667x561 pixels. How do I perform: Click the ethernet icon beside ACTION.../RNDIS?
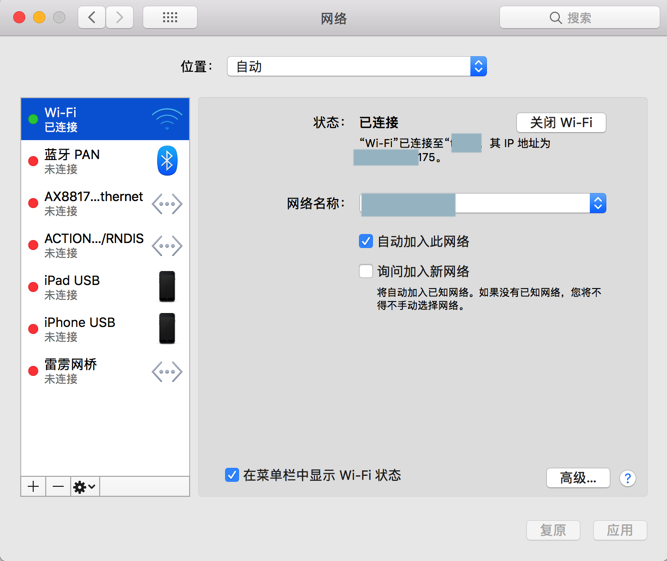[x=167, y=246]
